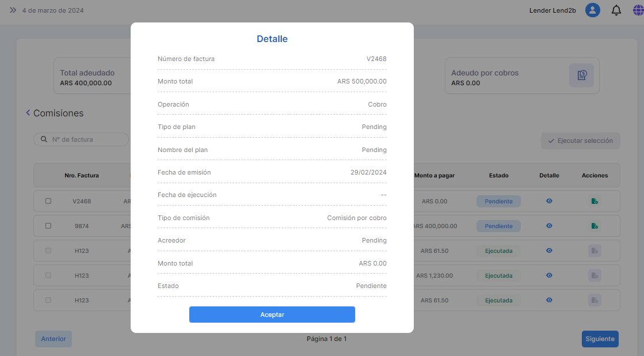The width and height of the screenshot is (644, 356).
Task: Execute commission action icon for invoice 9874
Action: [x=595, y=226]
